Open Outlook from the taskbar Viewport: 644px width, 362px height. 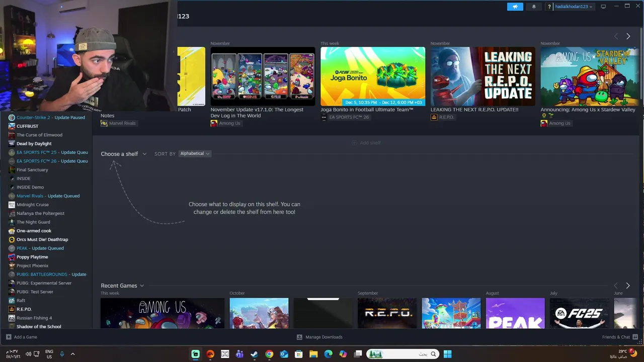[x=284, y=354]
